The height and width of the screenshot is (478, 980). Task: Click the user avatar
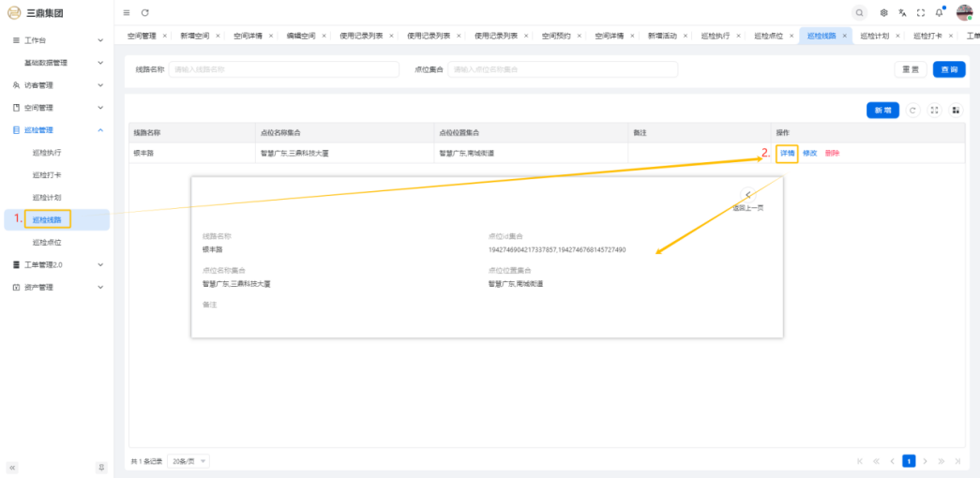click(964, 12)
